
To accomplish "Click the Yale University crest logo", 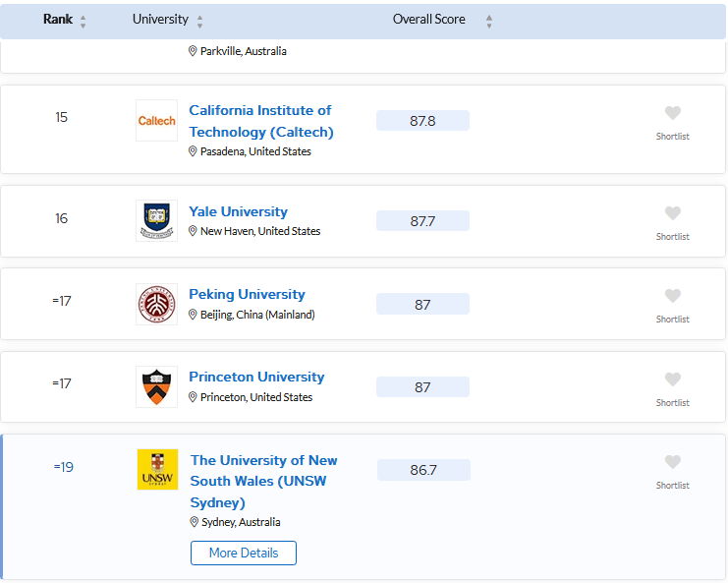I will tap(156, 220).
